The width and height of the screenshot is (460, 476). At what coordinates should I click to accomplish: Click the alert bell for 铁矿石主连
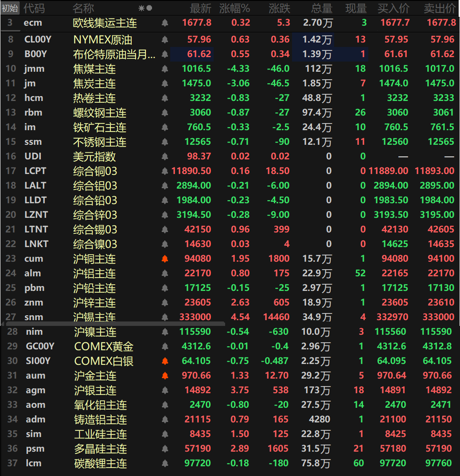pos(164,127)
